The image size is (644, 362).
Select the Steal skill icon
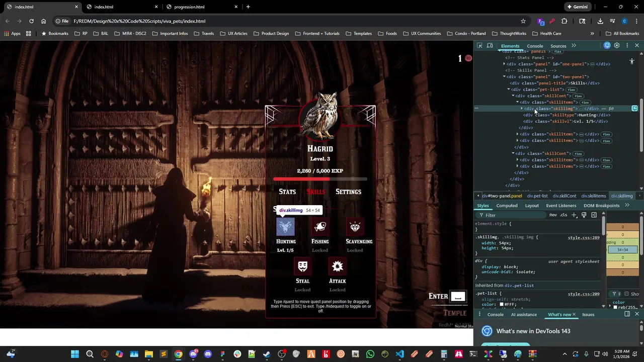[302, 266]
